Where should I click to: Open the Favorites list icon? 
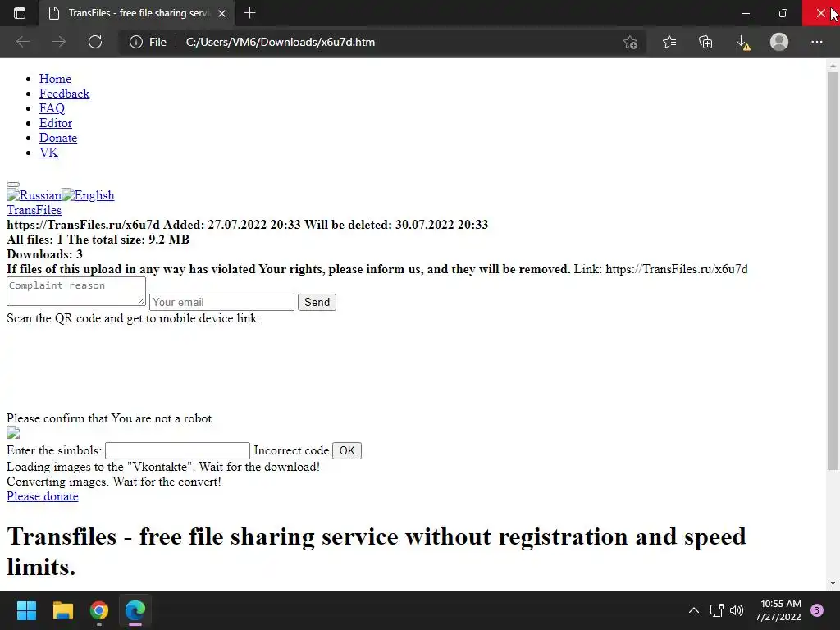669,42
